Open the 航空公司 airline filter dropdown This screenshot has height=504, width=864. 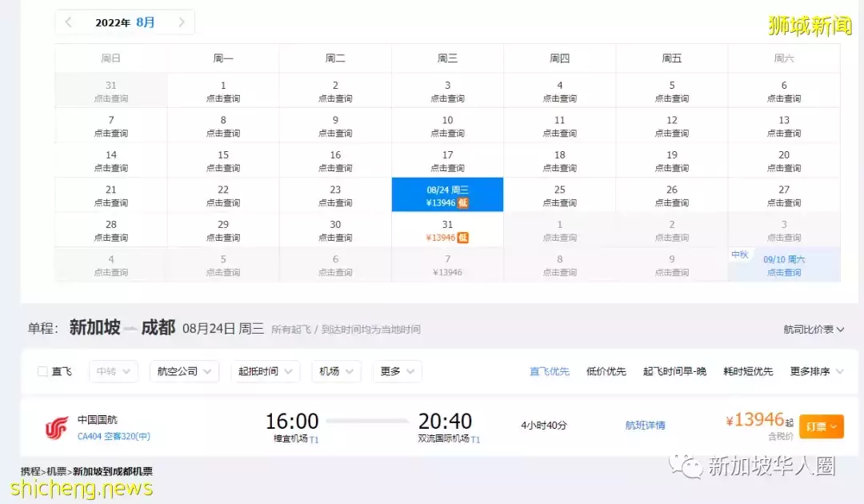(x=184, y=371)
